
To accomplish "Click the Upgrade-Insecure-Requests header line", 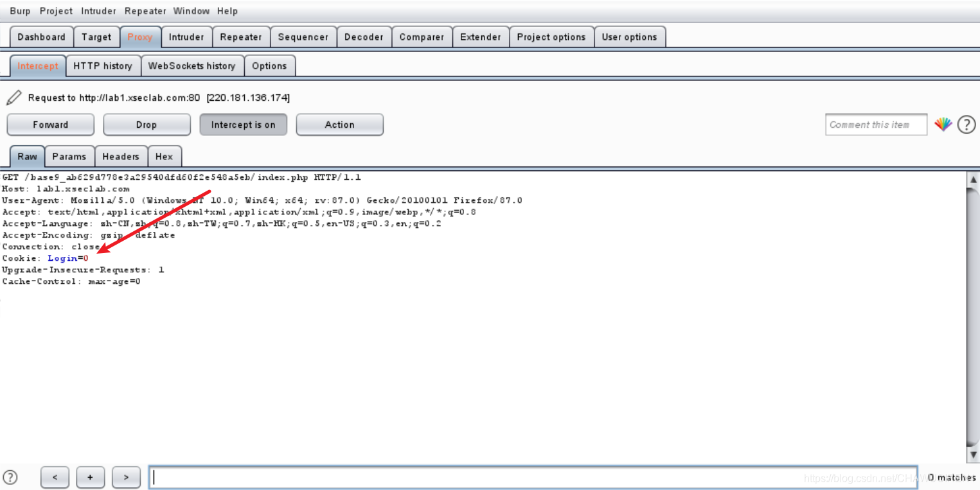I will coord(83,270).
